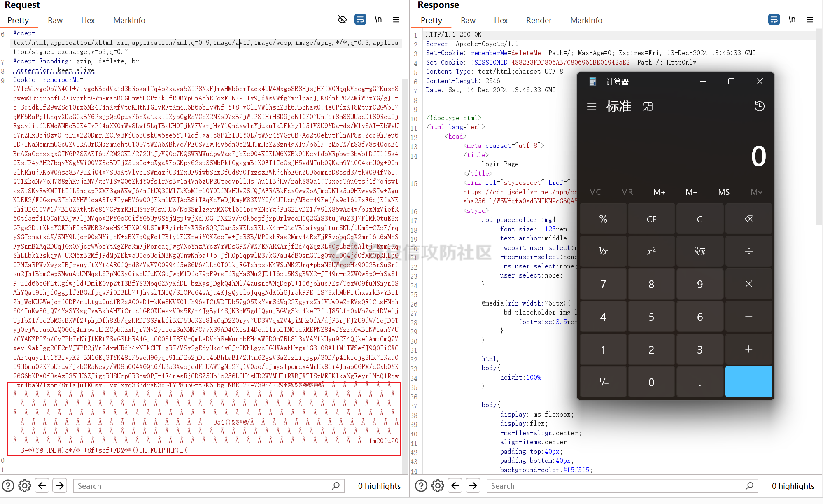823x504 pixels.
Task: Switch Request view to Hex tab
Action: click(88, 20)
